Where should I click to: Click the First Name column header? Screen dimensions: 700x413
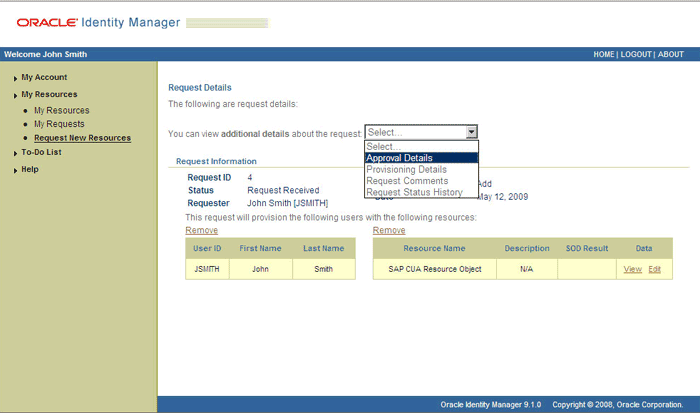(260, 248)
